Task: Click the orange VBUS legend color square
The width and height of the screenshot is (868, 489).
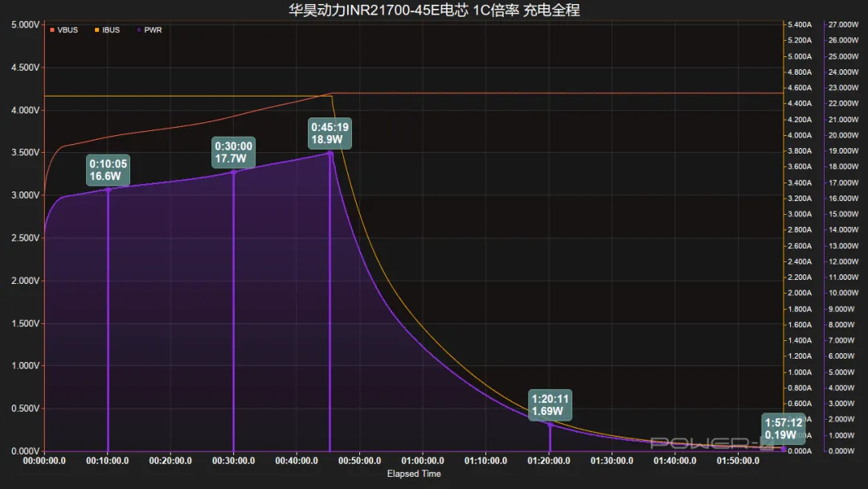Action: coord(52,30)
